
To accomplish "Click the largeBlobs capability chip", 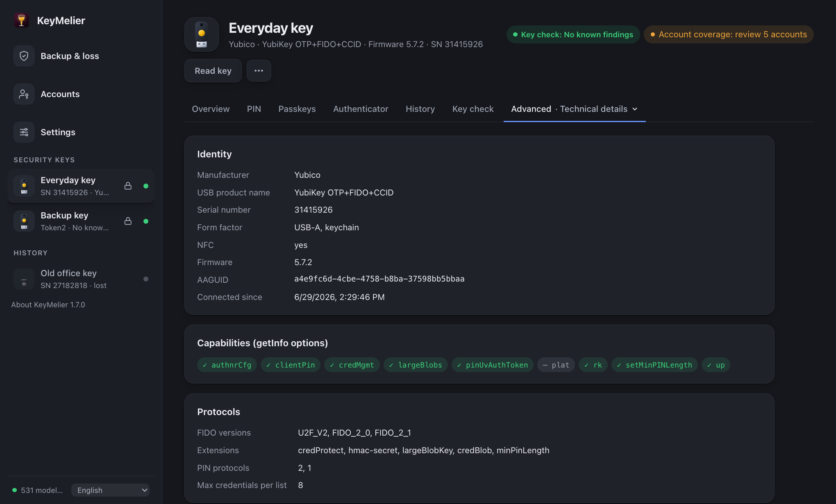I will tap(416, 365).
